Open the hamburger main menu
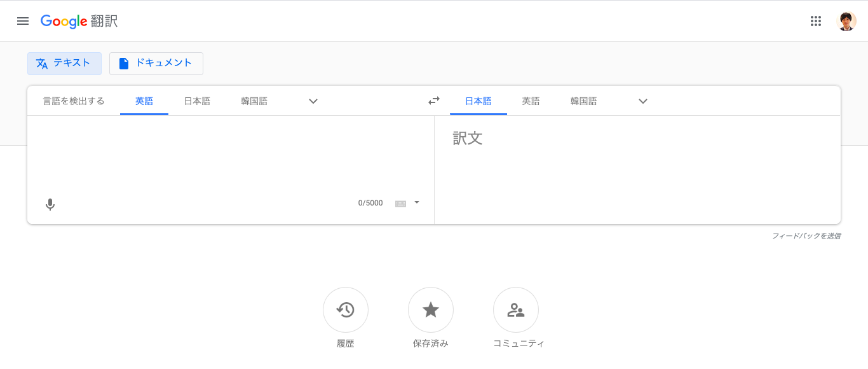Image resolution: width=868 pixels, height=369 pixels. pos(23,21)
